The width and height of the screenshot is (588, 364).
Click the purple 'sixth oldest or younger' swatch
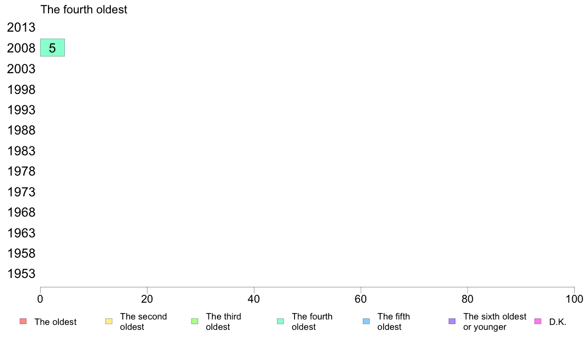tap(452, 321)
